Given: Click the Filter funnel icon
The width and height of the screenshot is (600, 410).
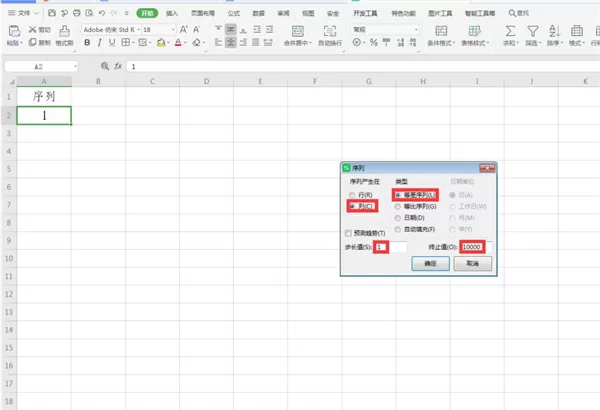Looking at the screenshot, I should [533, 31].
